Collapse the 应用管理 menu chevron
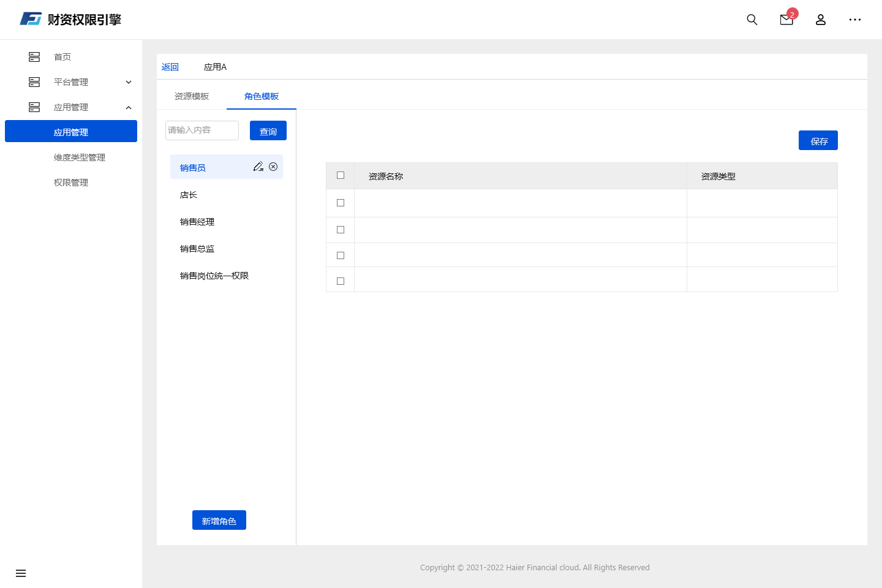Viewport: 882px width, 588px height. pyautogui.click(x=129, y=107)
